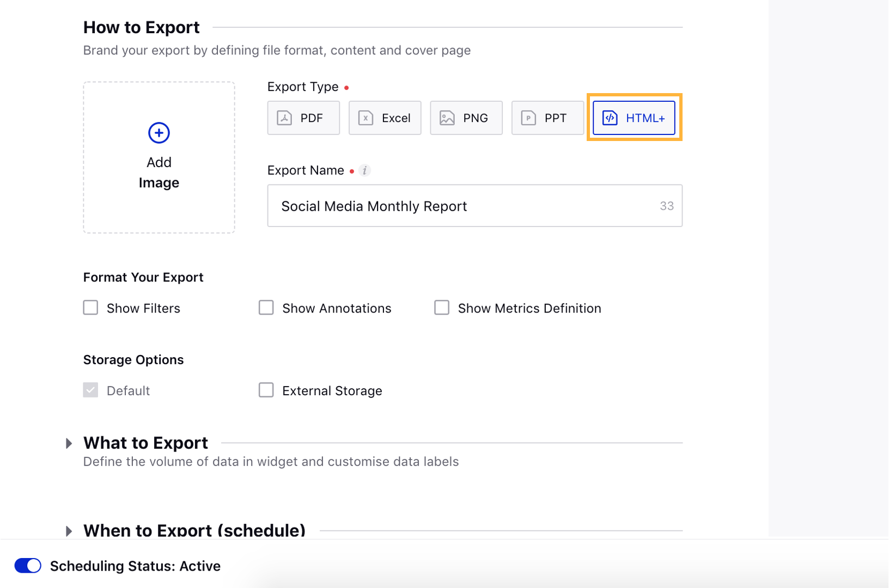This screenshot has height=588, width=889.
Task: Click the PDF file icon
Action: [x=284, y=118]
